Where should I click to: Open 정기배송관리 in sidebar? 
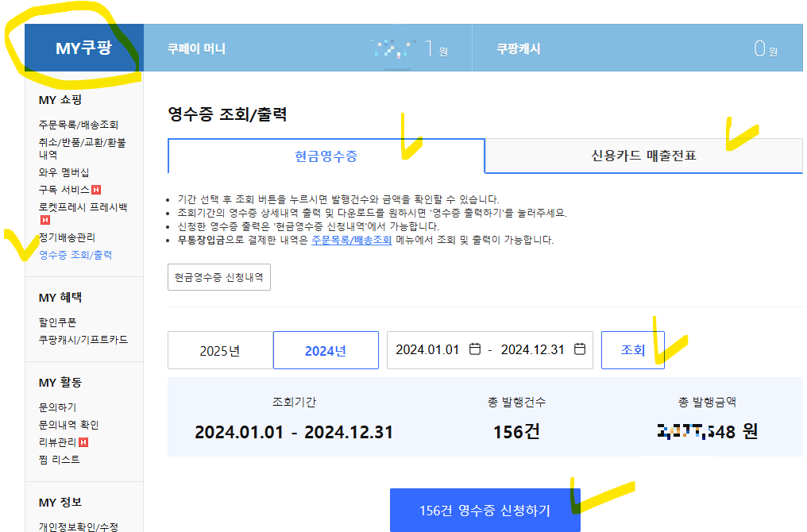coord(67,237)
